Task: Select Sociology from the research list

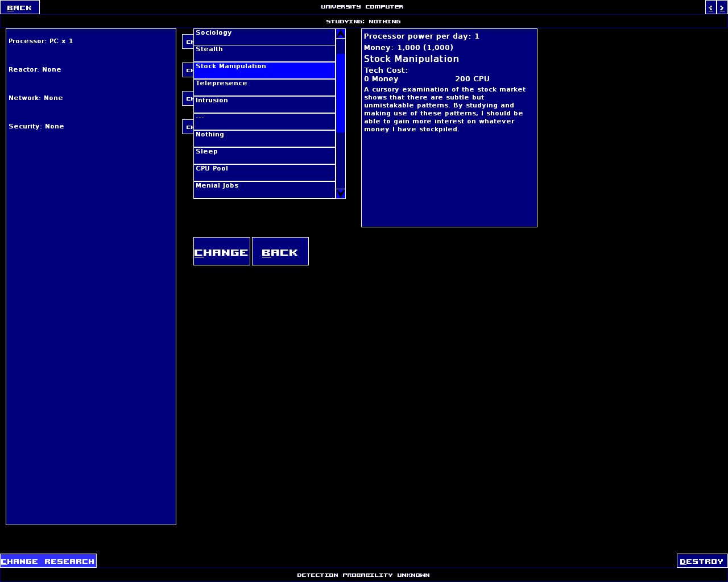Action: tap(264, 37)
